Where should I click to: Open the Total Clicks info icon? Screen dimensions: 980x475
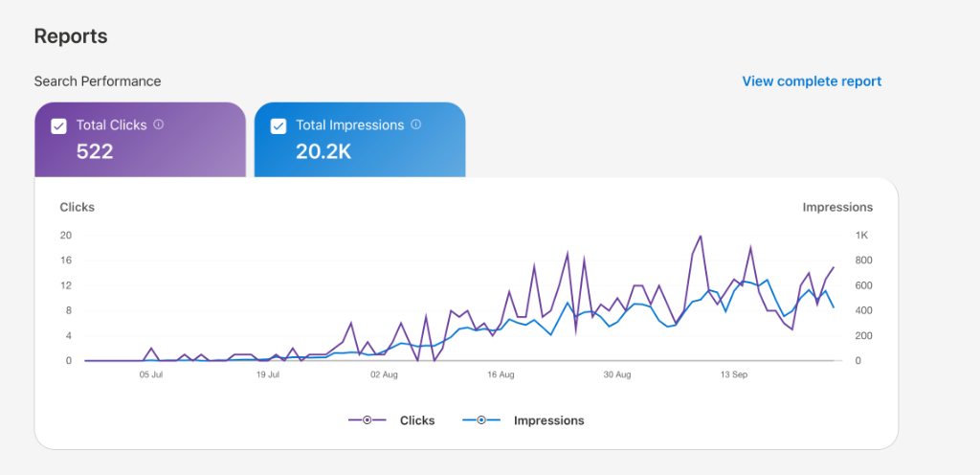(159, 124)
